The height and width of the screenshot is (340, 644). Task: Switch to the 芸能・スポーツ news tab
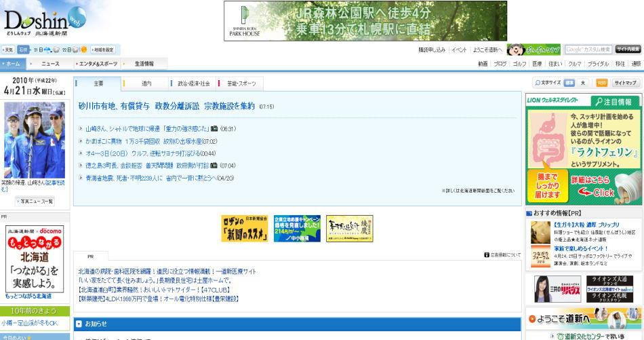(241, 83)
